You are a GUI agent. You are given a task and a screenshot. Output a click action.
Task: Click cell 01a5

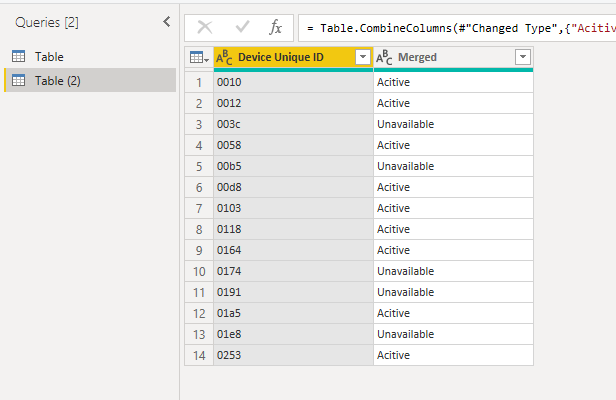point(293,314)
